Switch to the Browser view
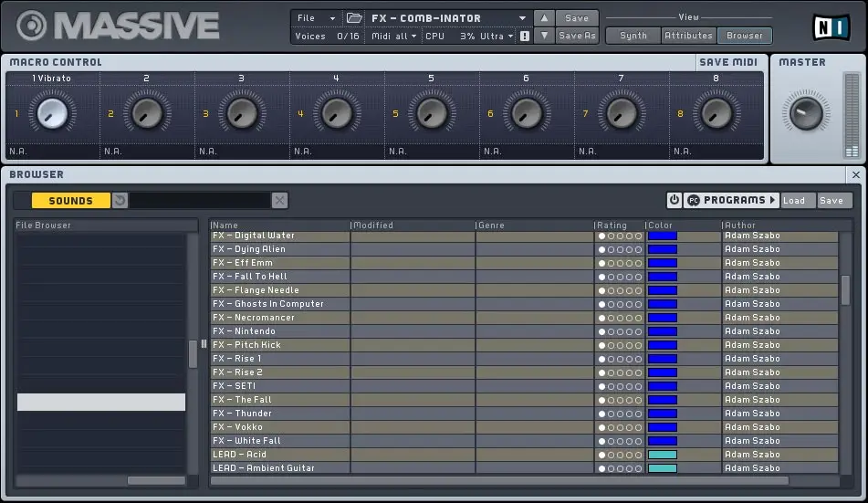This screenshot has width=868, height=503. [x=745, y=36]
